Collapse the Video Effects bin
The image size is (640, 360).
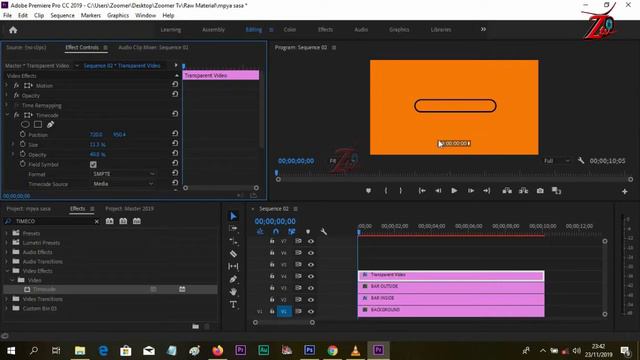click(x=6, y=271)
